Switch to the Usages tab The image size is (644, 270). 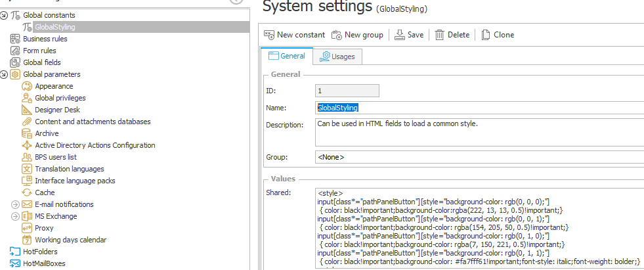337,56
